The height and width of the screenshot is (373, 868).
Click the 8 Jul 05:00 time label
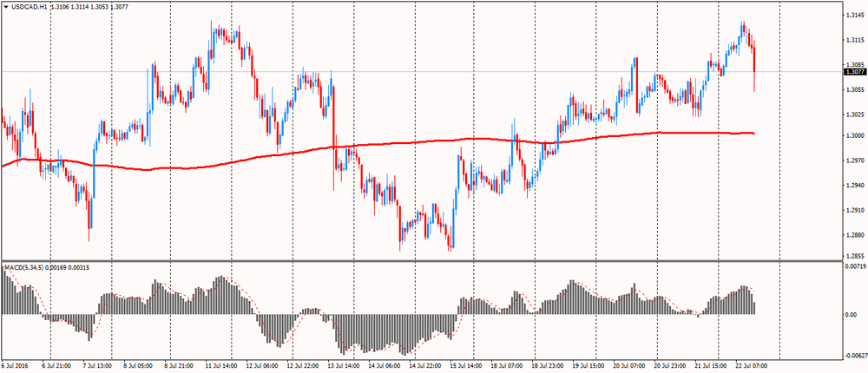[139, 366]
